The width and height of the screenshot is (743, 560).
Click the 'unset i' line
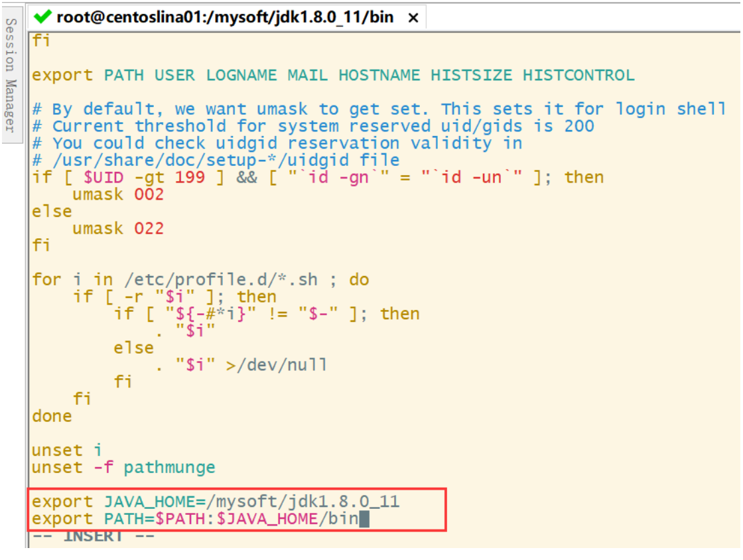pos(67,451)
